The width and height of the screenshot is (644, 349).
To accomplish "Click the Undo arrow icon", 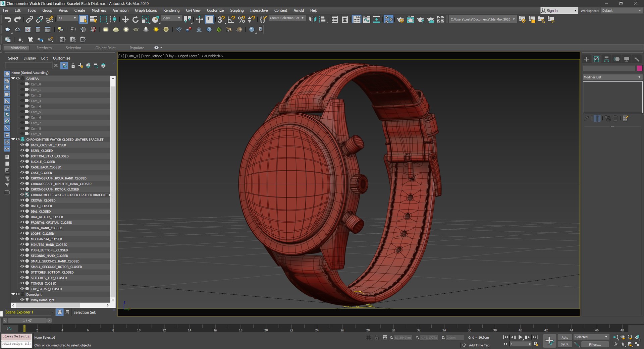I will 8,19.
